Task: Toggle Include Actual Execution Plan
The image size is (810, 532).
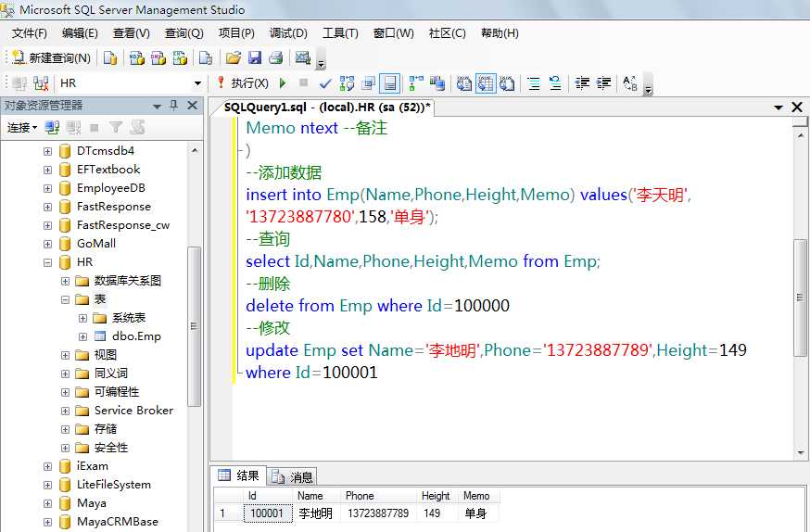Action: tap(415, 83)
